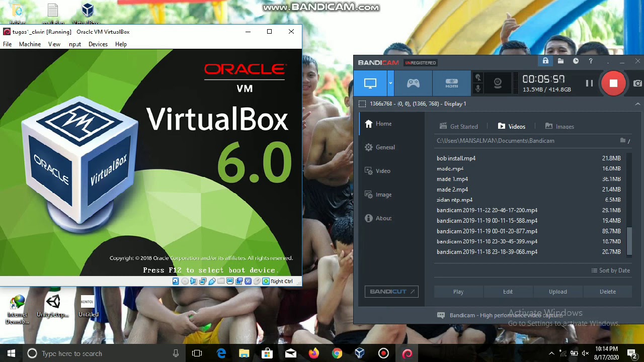This screenshot has width=644, height=362.
Task: Toggle webcam overlay in Bandicam
Action: pyautogui.click(x=498, y=83)
